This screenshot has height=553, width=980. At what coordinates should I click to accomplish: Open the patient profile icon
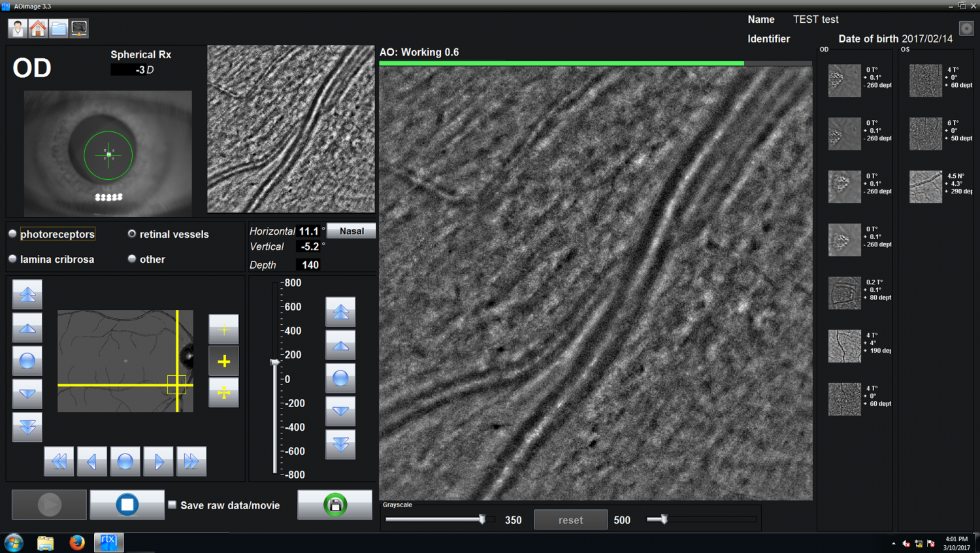coord(17,28)
